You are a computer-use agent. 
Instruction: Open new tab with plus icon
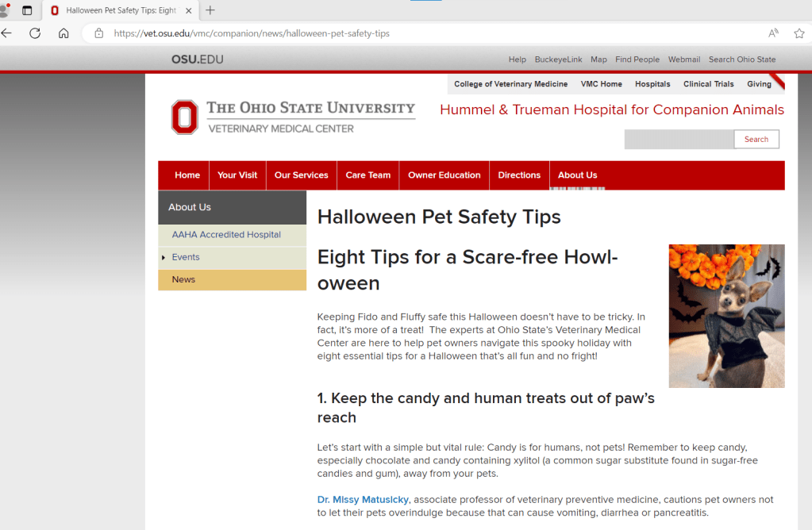210,10
